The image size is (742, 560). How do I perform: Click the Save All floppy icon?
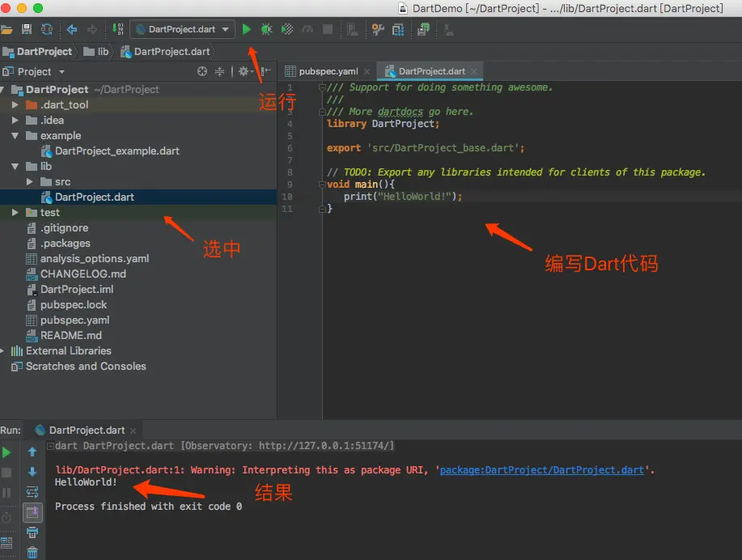(x=27, y=29)
